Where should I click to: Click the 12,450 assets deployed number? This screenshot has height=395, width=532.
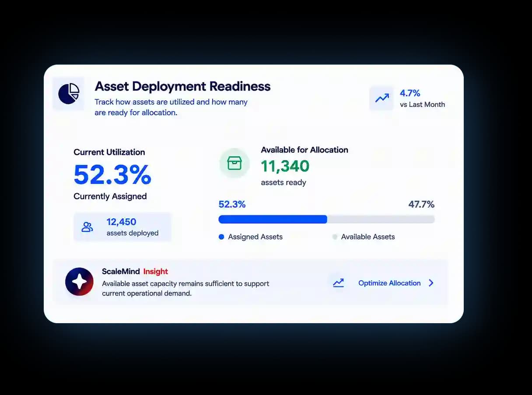(x=122, y=222)
